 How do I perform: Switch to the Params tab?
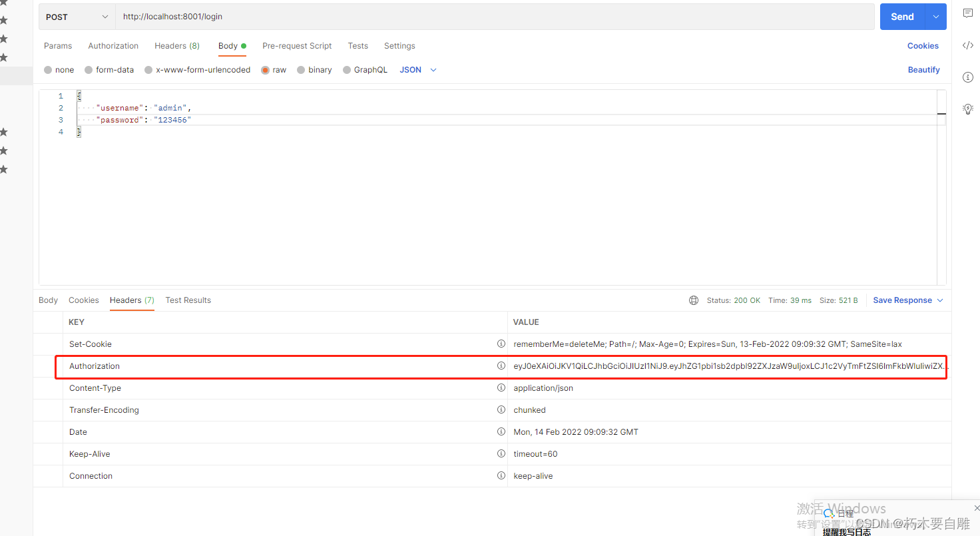pyautogui.click(x=58, y=46)
